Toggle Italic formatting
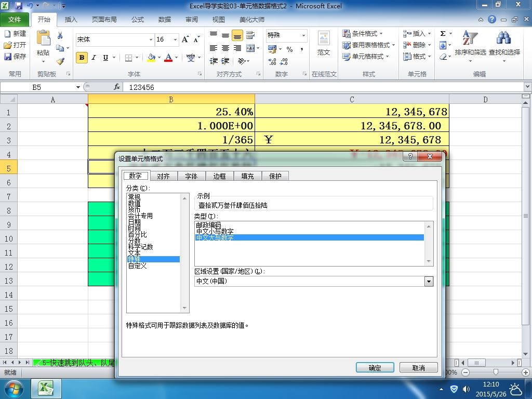This screenshot has height=399, width=532. [94, 57]
